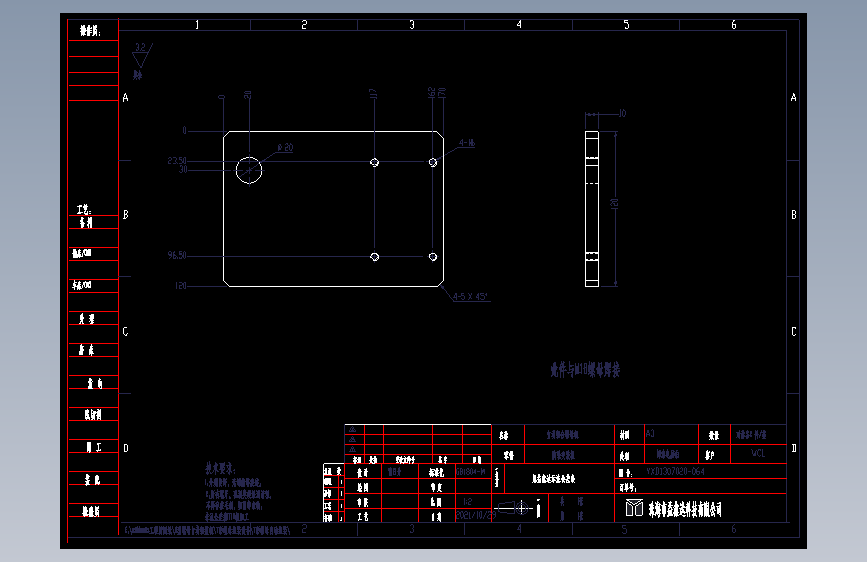Select the 4-M6 hole callout
Screen dimensions: 867x562
pos(467,143)
